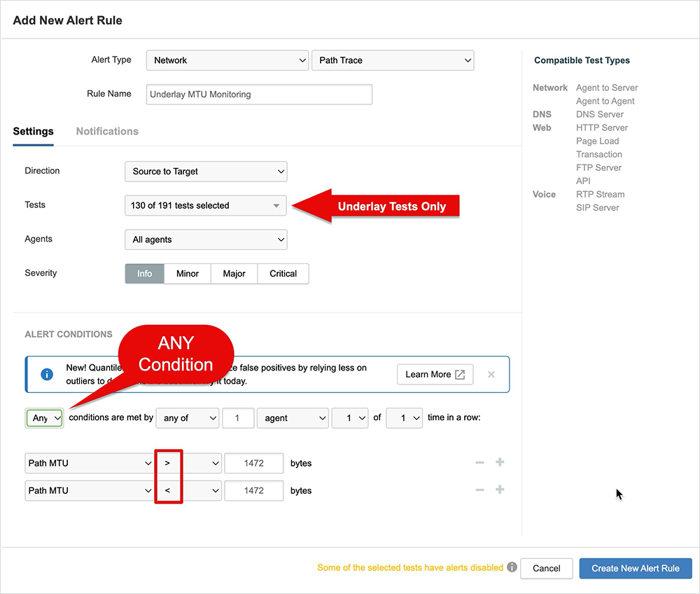Select the Settings tab
700x594 pixels.
33,132
